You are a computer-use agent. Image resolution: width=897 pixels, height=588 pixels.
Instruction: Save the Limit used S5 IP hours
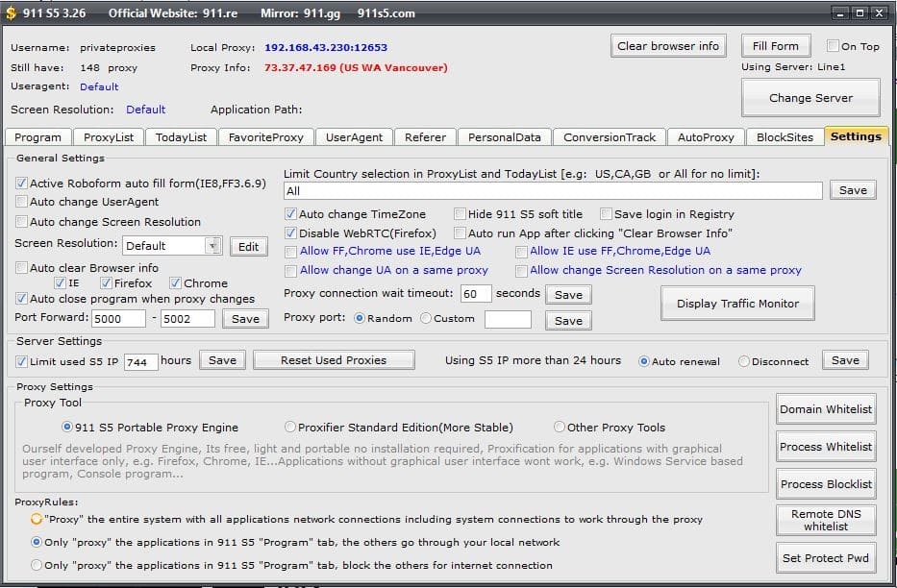pyautogui.click(x=222, y=360)
